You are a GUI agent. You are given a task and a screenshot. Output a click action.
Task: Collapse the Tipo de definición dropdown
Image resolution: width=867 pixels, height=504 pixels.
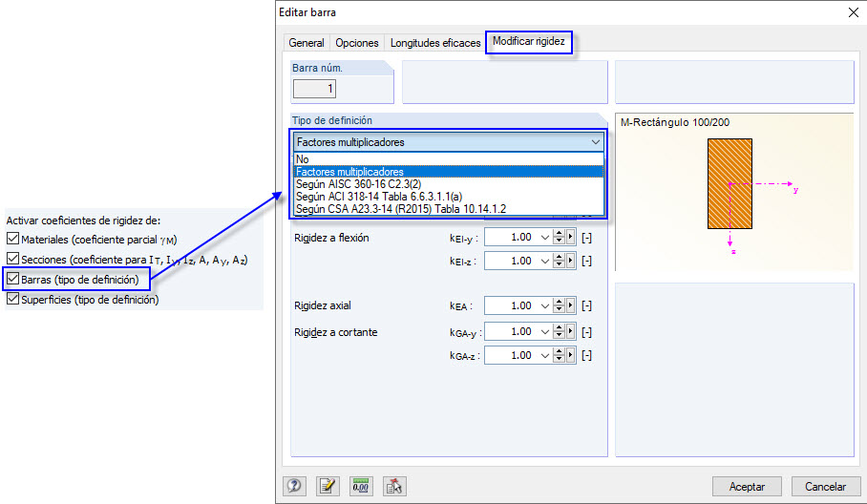pos(596,142)
